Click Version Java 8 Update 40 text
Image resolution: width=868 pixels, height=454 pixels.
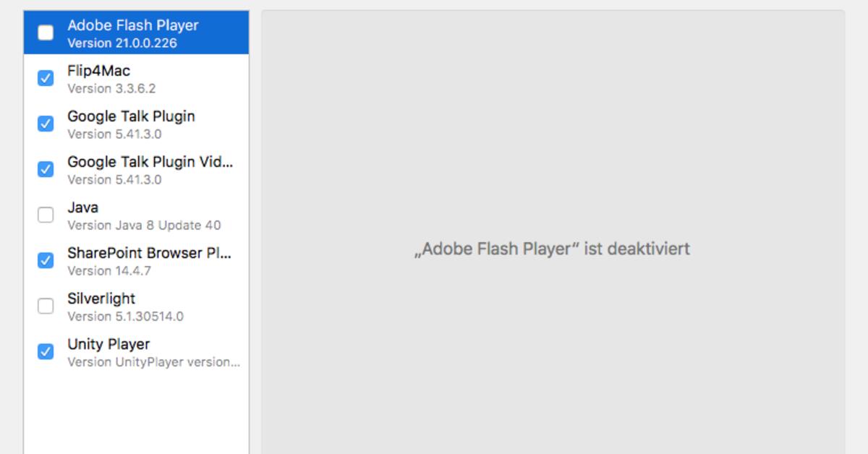(144, 225)
